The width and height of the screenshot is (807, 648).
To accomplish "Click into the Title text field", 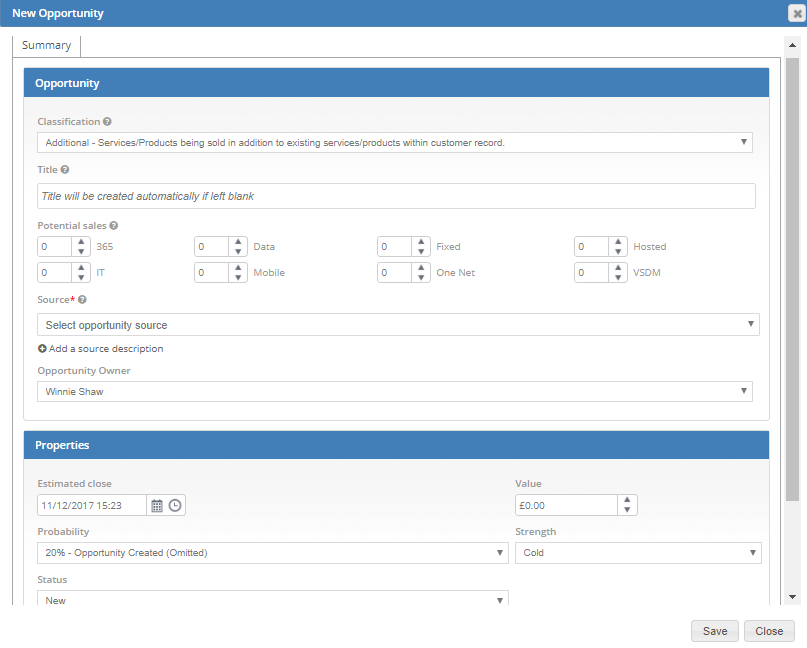I will pyautogui.click(x=396, y=196).
